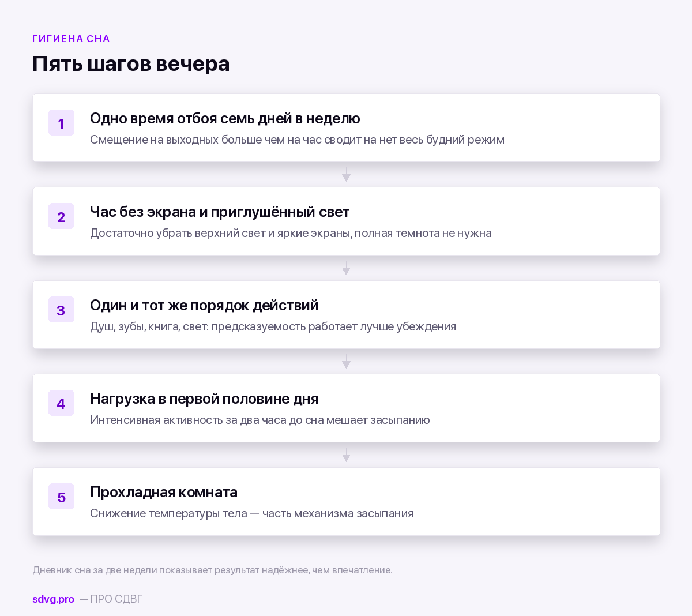The height and width of the screenshot is (616, 692).
Task: Click text "Смещение на выходных больше чем на час…"
Action: click(x=297, y=140)
